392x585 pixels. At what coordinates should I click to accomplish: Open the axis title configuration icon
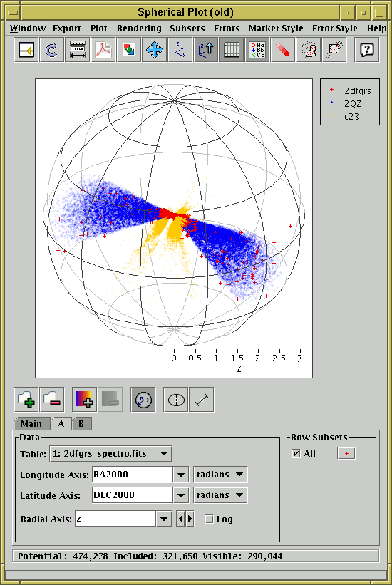[78, 50]
